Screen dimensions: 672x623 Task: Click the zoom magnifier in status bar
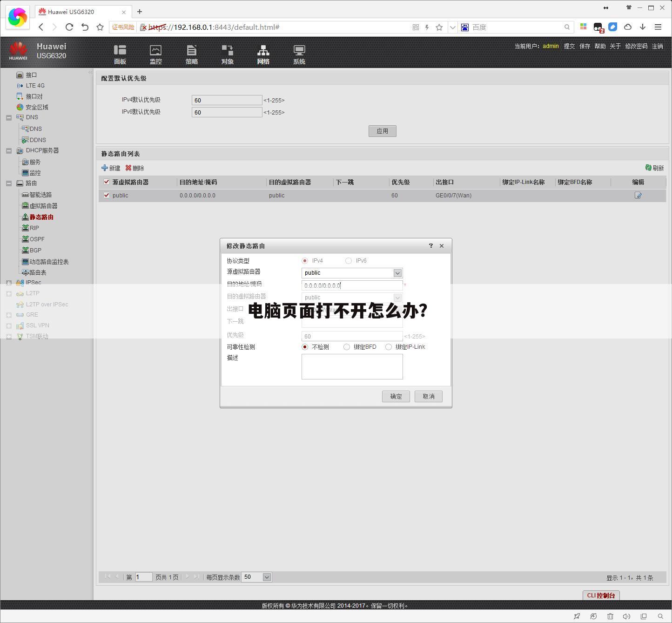coord(660,616)
